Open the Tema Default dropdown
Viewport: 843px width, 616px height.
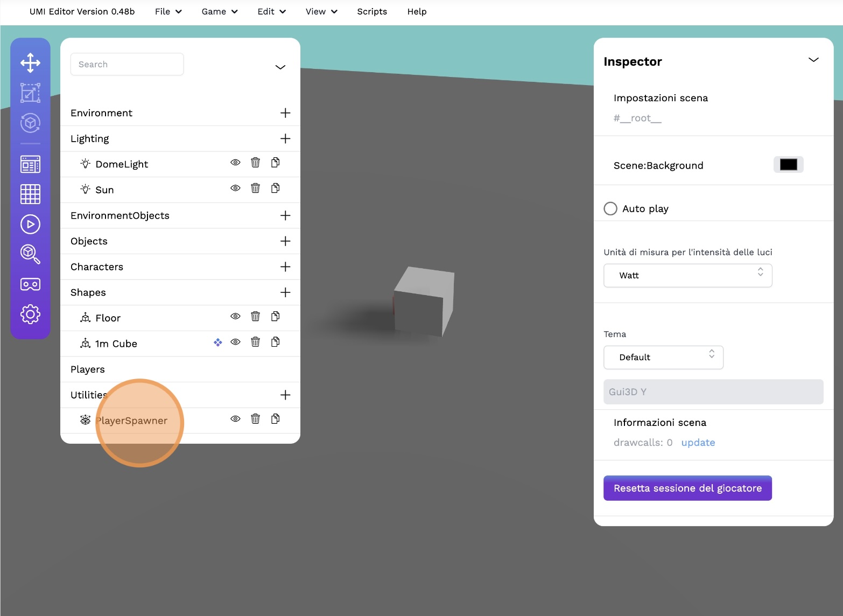[x=663, y=358]
